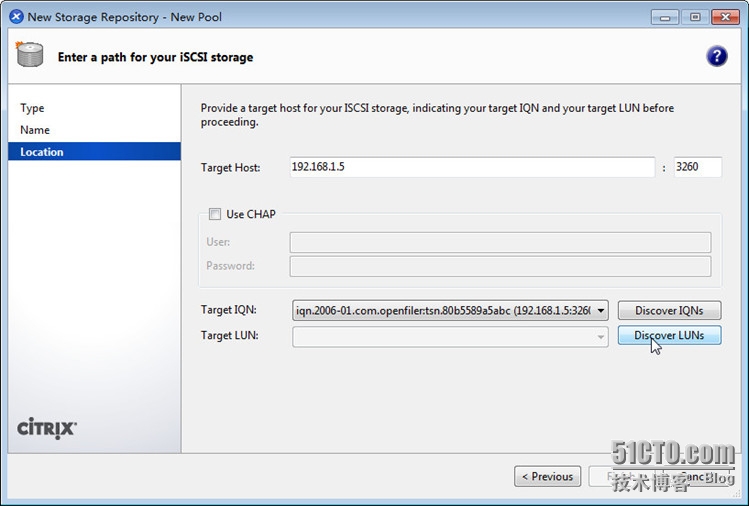Image resolution: width=749 pixels, height=506 pixels.
Task: Close the New Storage Repository window
Action: 725,17
